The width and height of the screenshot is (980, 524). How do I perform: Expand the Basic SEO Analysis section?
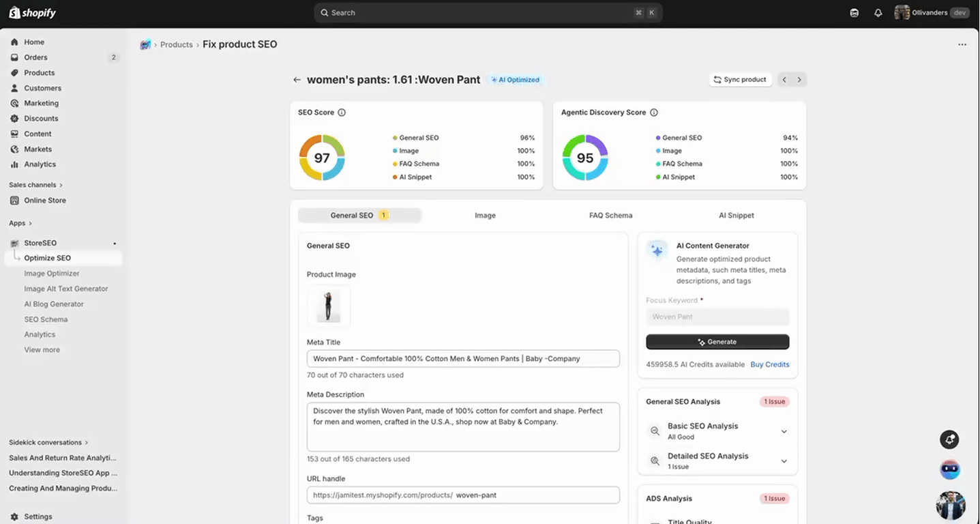[x=784, y=431]
